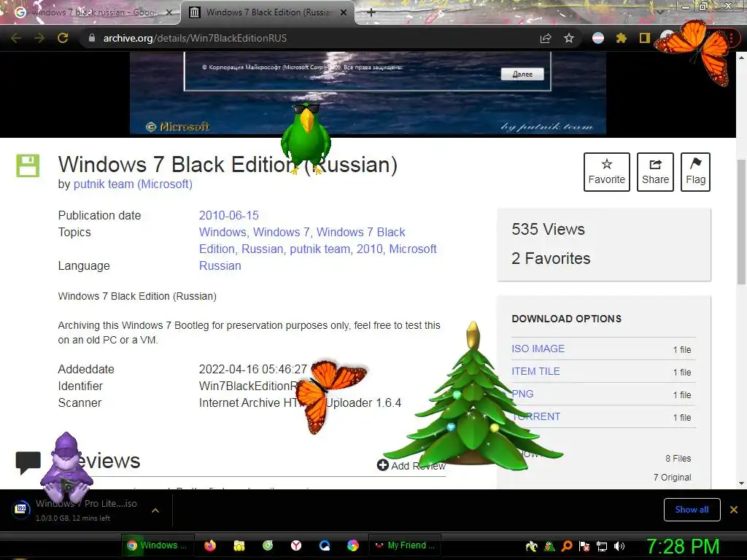The width and height of the screenshot is (747, 560).
Task: Select the Addeddate value 2022-04-16
Action: (x=253, y=369)
